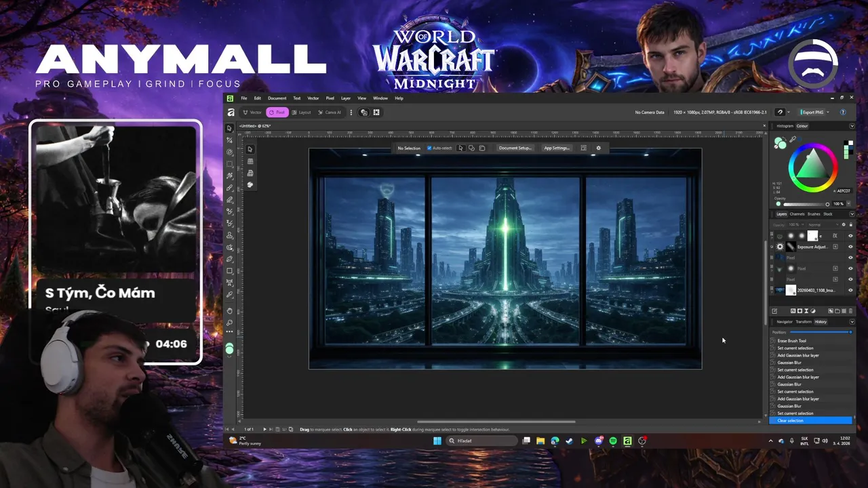The image size is (868, 488).
Task: Select the Crop tool
Action: click(229, 140)
